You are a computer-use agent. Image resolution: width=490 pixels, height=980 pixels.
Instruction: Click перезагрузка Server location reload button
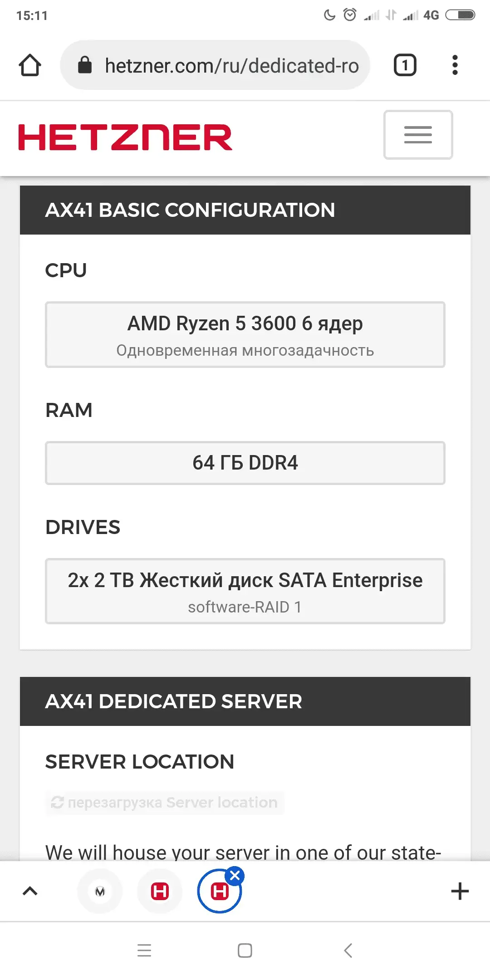coord(165,803)
